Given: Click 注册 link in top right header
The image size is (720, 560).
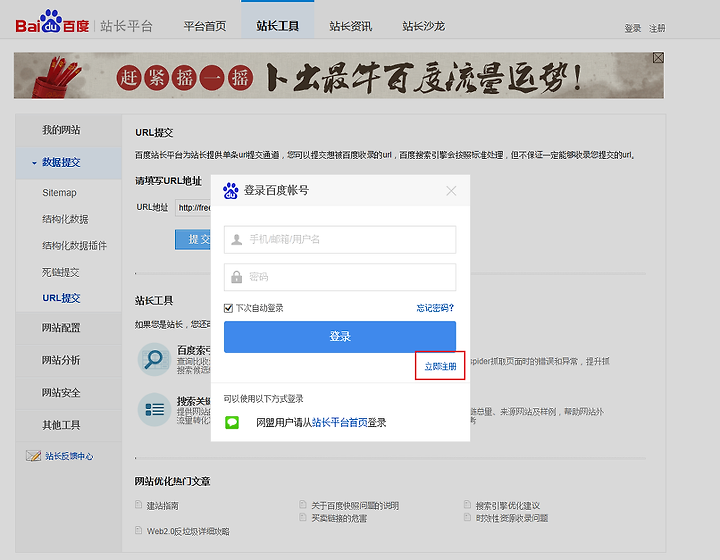Looking at the screenshot, I should point(657,28).
